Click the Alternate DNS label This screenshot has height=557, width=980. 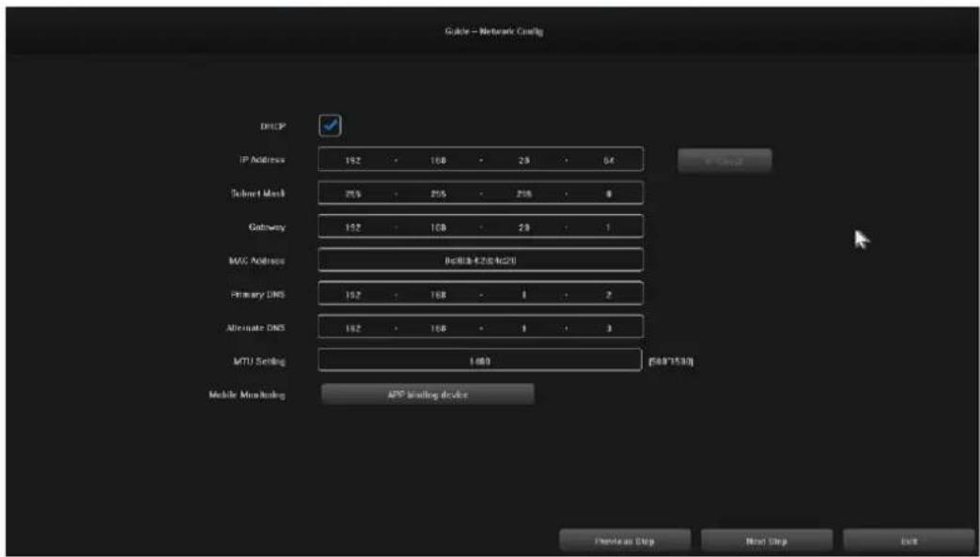256,328
